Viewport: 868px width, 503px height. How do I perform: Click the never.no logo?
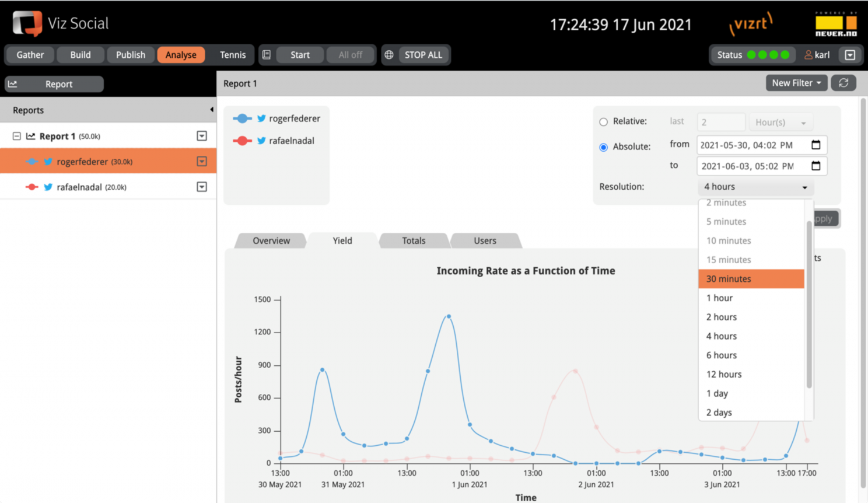coord(836,25)
